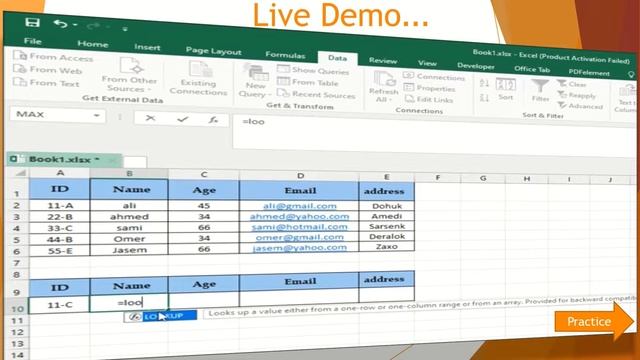Image resolution: width=640 pixels, height=360 pixels.
Task: Open Advanced filter options
Action: coord(580,106)
